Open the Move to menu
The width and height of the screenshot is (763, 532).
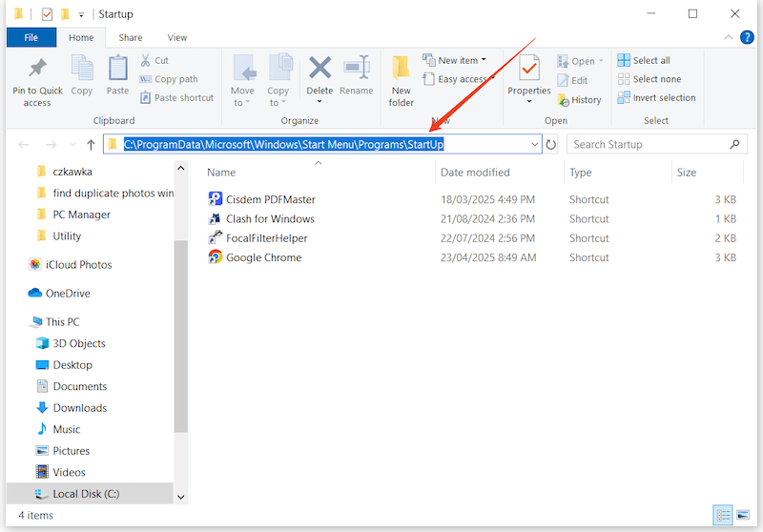[242, 81]
